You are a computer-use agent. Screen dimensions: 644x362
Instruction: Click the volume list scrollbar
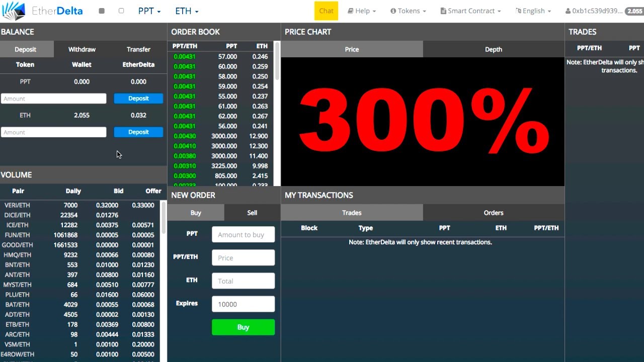(164, 217)
